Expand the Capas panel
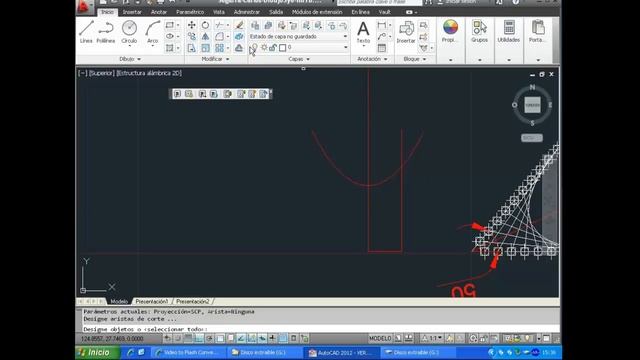 click(299, 59)
